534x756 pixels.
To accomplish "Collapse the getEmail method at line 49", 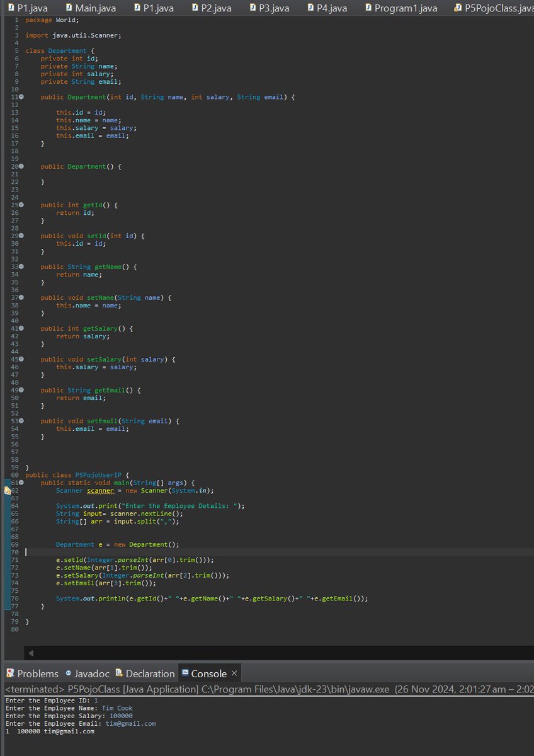I will (21, 390).
